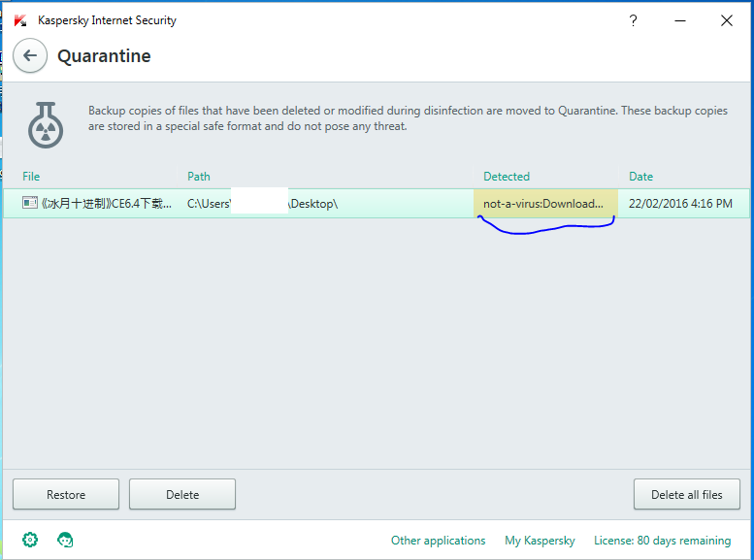
Task: Open Other applications link
Action: click(x=438, y=541)
